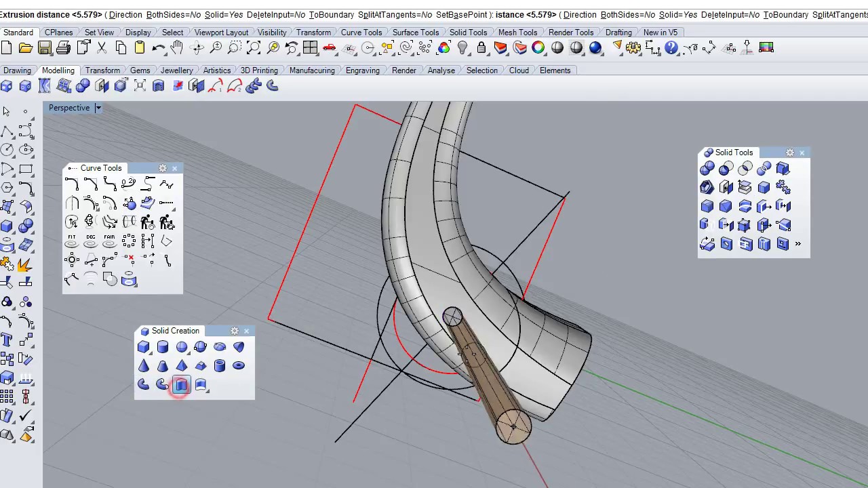
Task: Select the arrow pointer tool in left sidebar
Action: 7,111
